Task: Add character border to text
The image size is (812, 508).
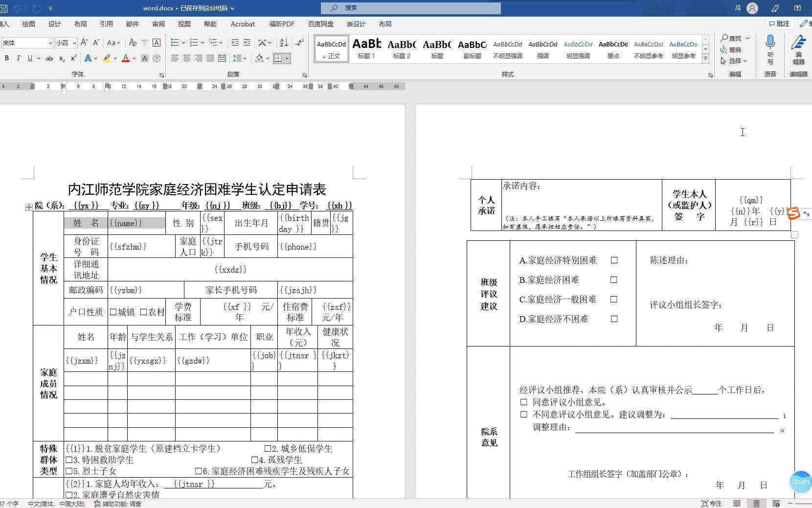Action: coord(157,43)
